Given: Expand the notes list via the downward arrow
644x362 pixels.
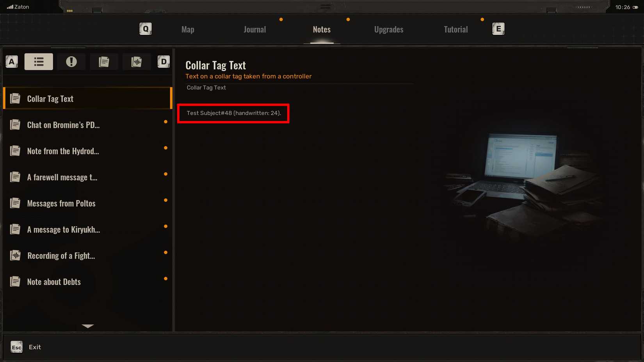Looking at the screenshot, I should pos(88,327).
